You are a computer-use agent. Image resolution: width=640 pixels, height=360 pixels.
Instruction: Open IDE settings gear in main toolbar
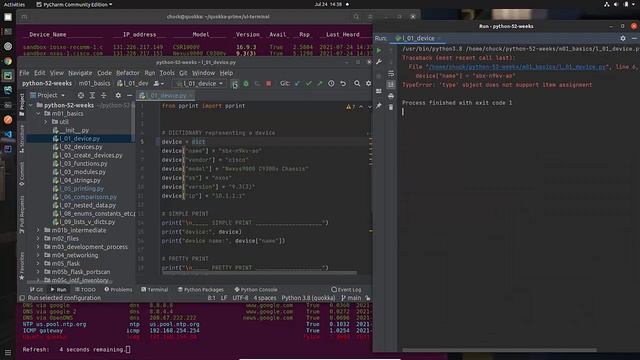tap(368, 83)
